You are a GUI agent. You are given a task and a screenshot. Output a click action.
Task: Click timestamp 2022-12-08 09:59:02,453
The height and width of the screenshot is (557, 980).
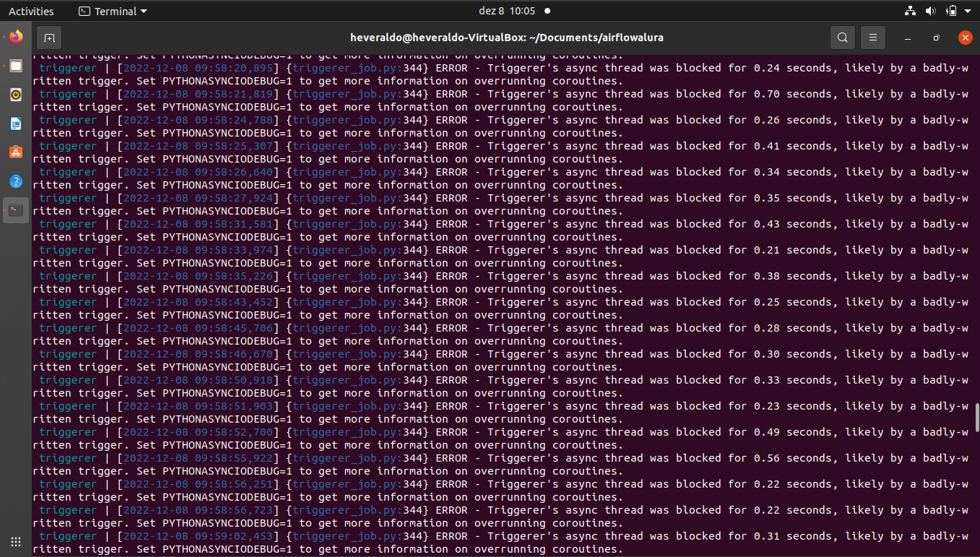point(198,536)
